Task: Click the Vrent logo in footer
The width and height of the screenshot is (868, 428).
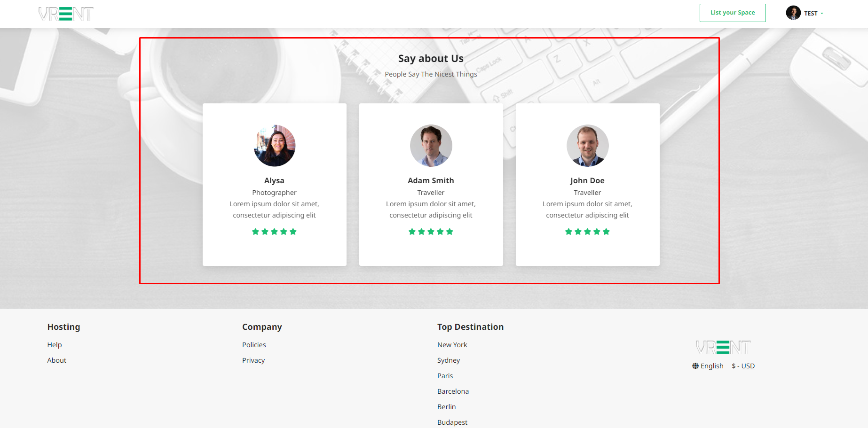Action: tap(723, 348)
